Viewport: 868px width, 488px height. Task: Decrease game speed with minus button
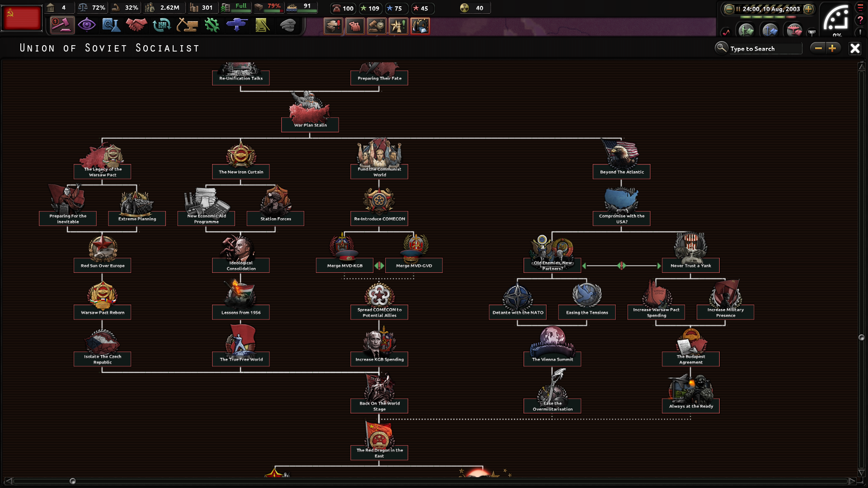click(729, 9)
